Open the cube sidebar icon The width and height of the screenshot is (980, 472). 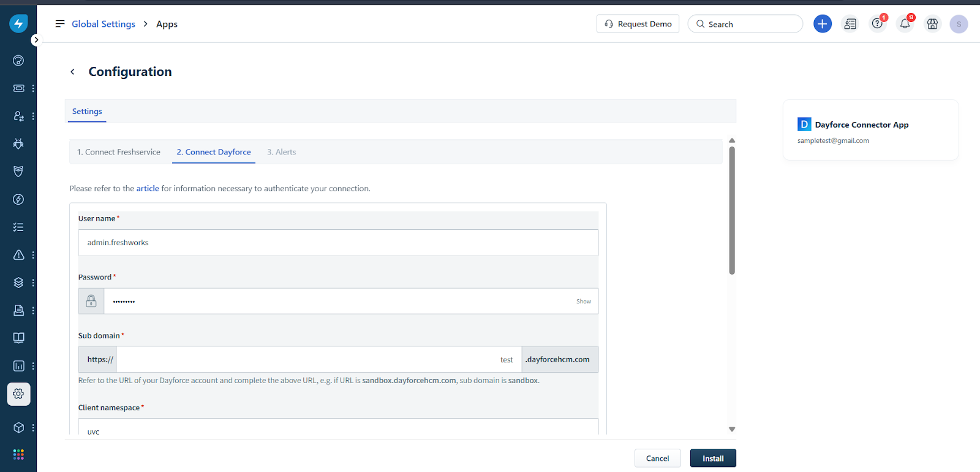coord(18,427)
